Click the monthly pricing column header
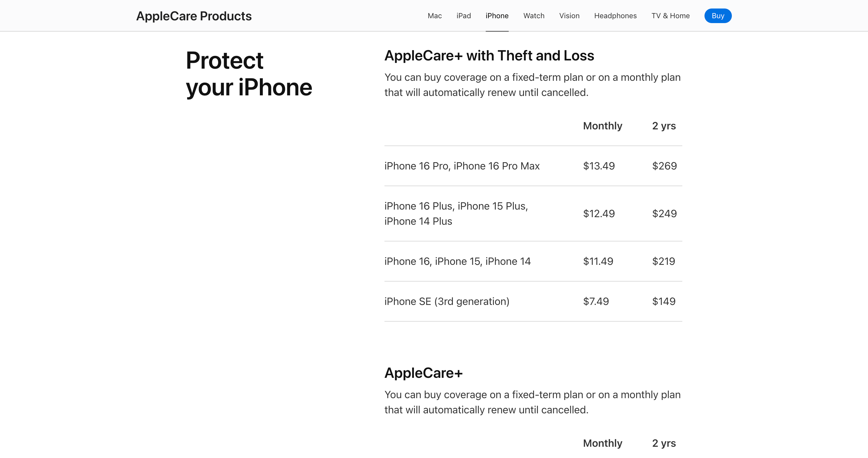Image resolution: width=868 pixels, height=458 pixels. [603, 126]
